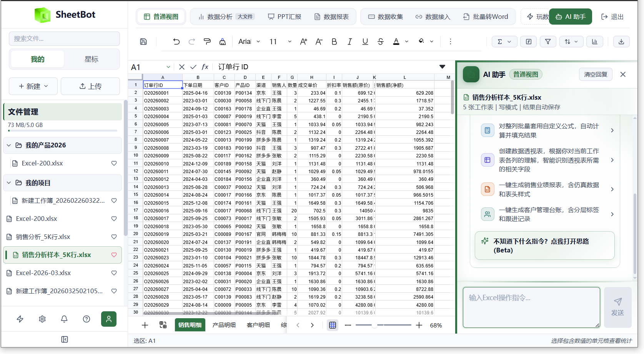Click the undo arrow icon
The height and width of the screenshot is (354, 644).
(176, 42)
